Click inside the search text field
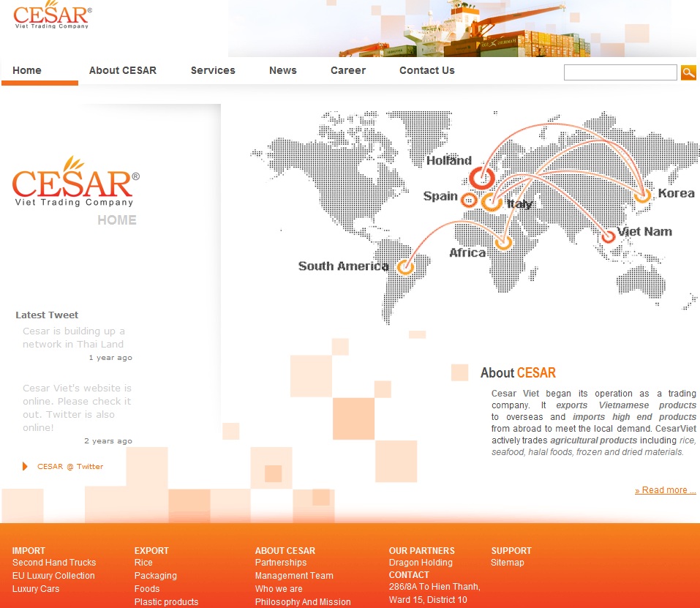The width and height of the screenshot is (700, 608). pos(620,72)
